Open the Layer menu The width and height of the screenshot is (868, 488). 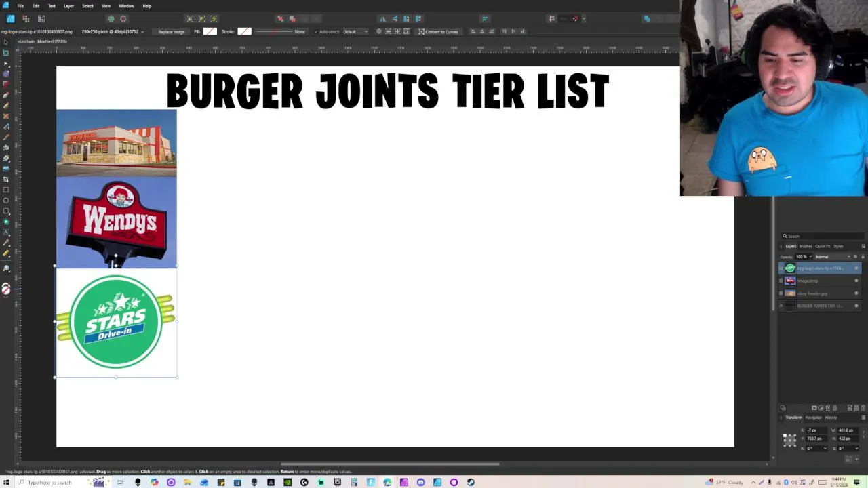point(68,6)
